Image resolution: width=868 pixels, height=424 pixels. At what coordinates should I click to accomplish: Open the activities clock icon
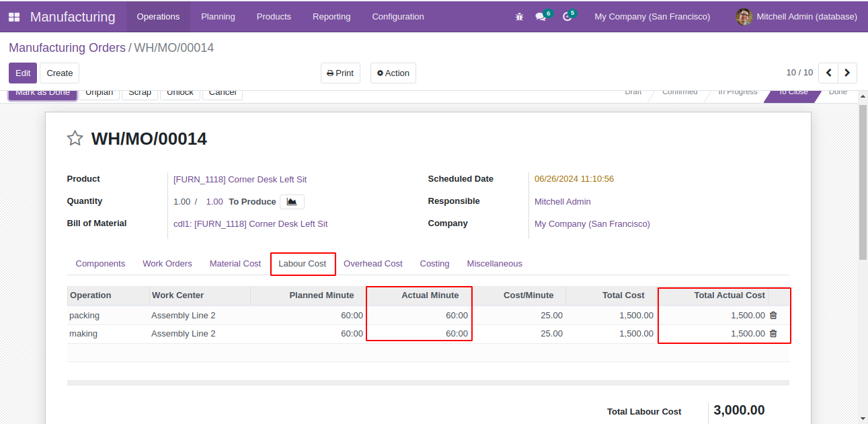567,17
